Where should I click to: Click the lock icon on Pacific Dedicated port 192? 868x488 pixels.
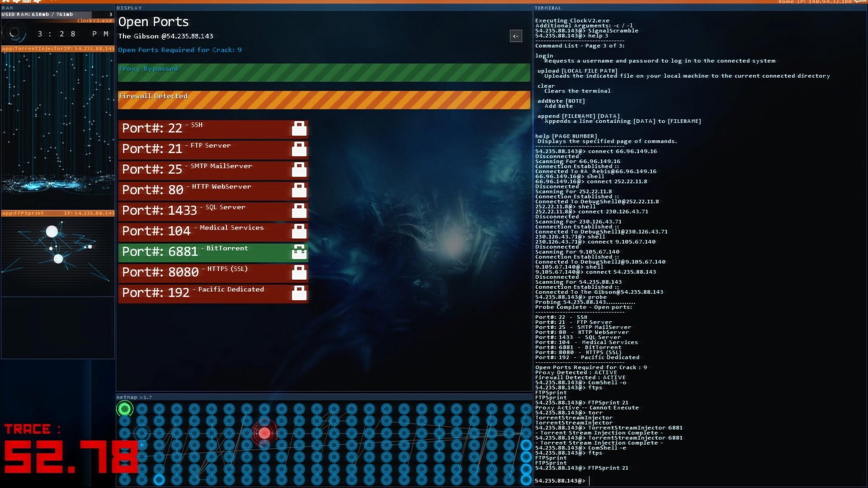coord(299,293)
